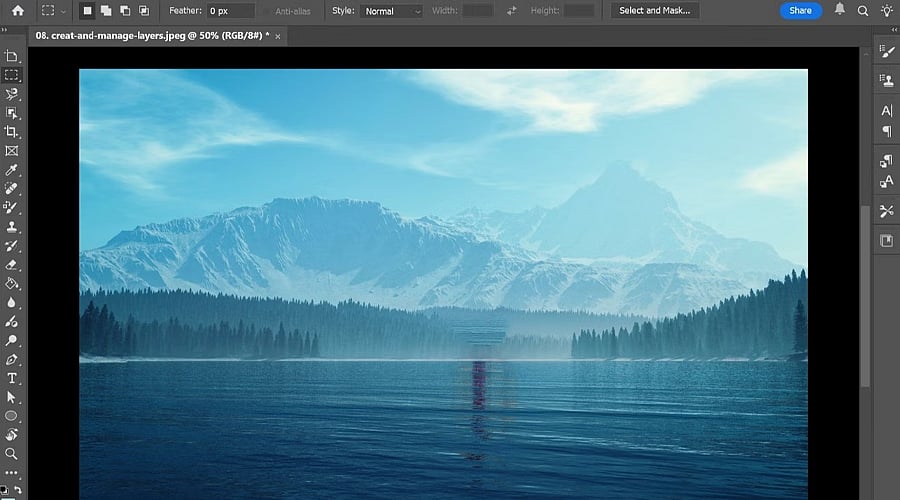Open notifications bell
Screen dimensions: 900x500
[839, 9]
